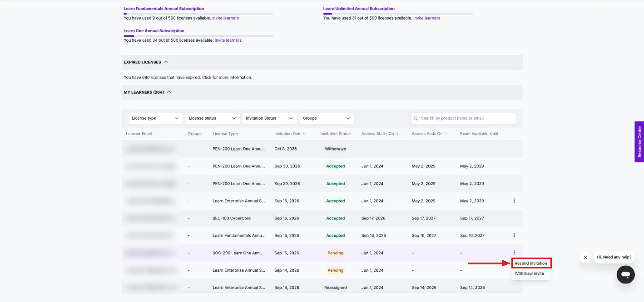Focus the product name or email search field
The width and height of the screenshot is (644, 302).
coord(464,118)
